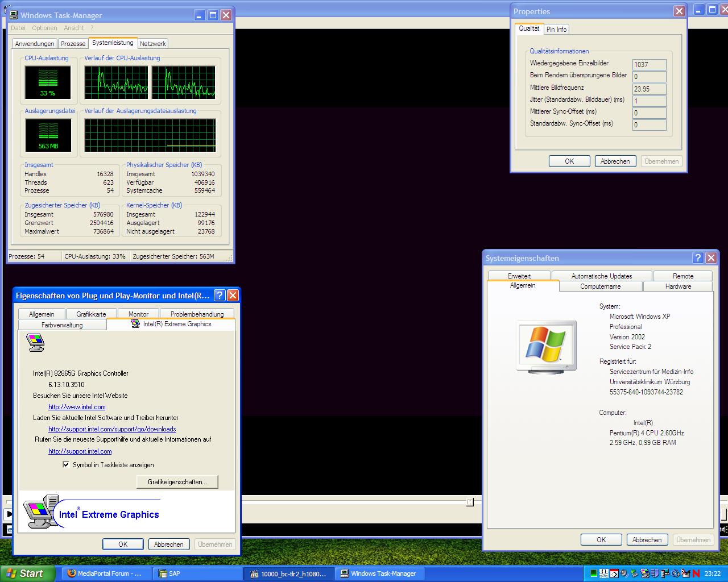Open the Ansicht menu in Task-Manager

click(x=73, y=28)
